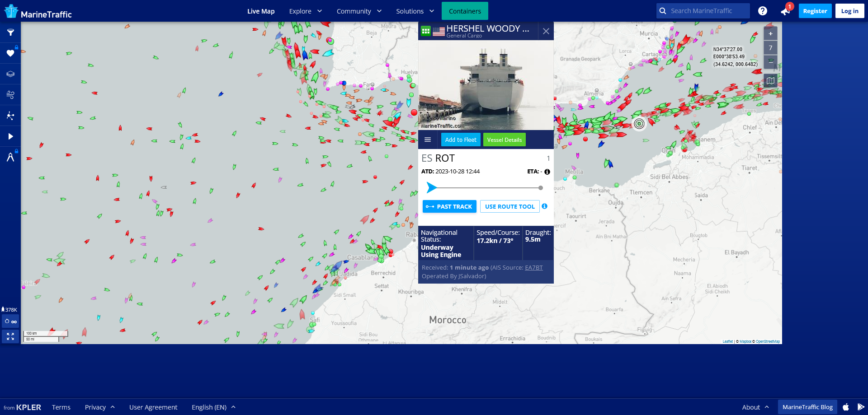868x415 pixels.
Task: Expand the Community menu
Action: tap(359, 11)
